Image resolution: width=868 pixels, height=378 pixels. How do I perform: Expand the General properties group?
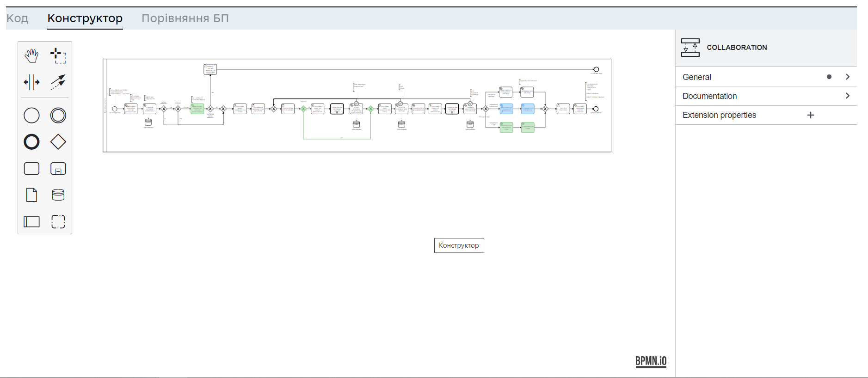coord(766,77)
